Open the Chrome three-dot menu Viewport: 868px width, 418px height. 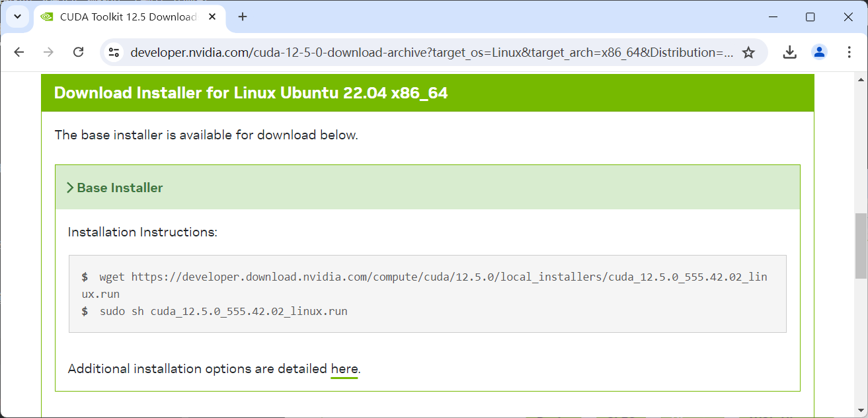coord(849,52)
